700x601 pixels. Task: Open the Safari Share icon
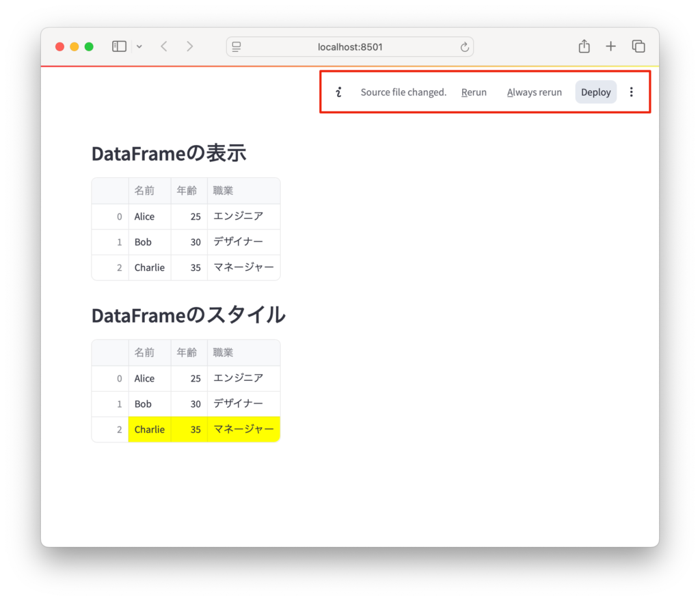[584, 46]
